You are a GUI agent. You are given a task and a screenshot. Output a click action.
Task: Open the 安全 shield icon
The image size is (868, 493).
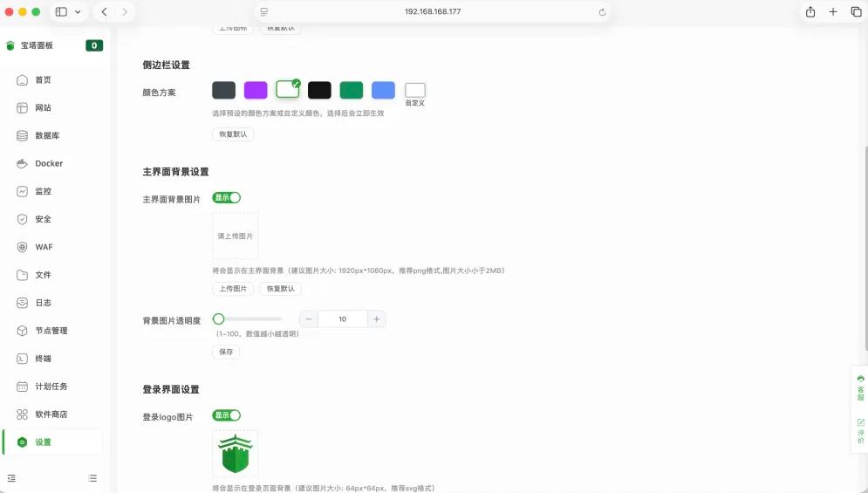click(22, 219)
